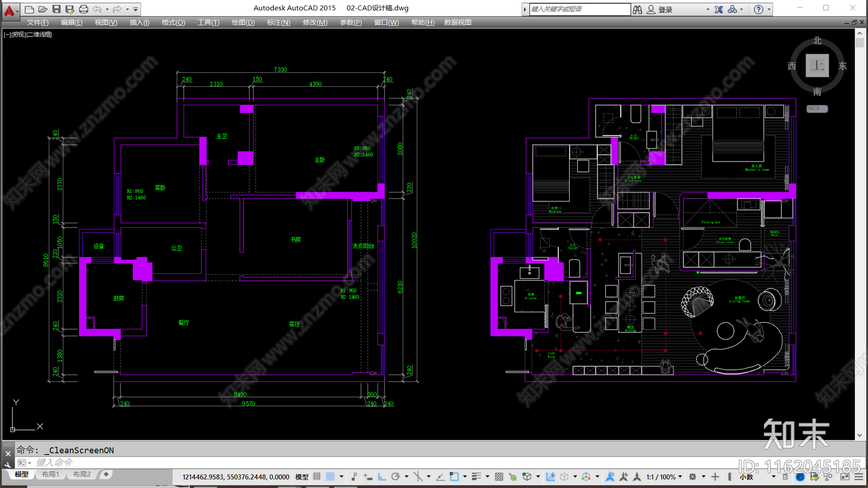Click the new layout plus tab
Viewport: 868px width, 488px height.
pyautogui.click(x=106, y=474)
